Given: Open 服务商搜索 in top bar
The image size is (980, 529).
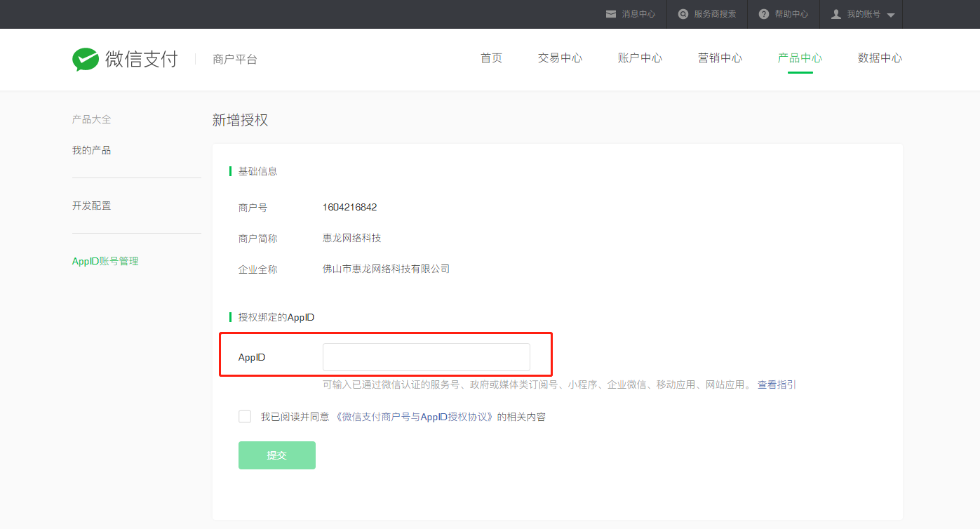Looking at the screenshot, I should click(715, 14).
